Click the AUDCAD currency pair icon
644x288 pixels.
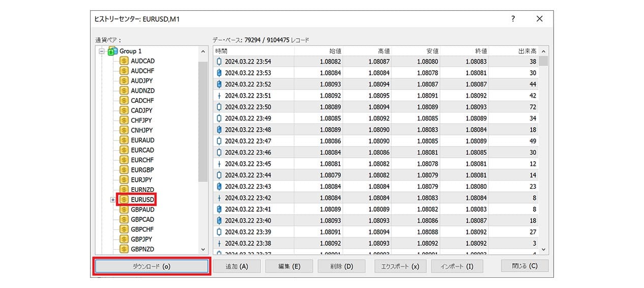124,61
